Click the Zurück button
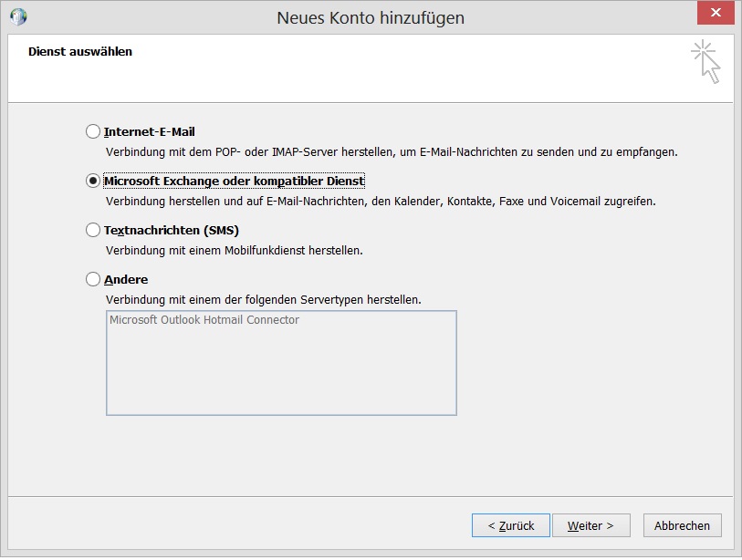The width and height of the screenshot is (742, 560). [x=510, y=525]
